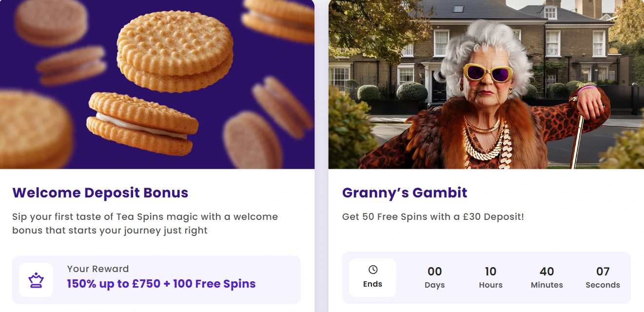Click the Tea Spins welcome bonus description text
Viewport: 644px width, 312px height.
(x=145, y=223)
